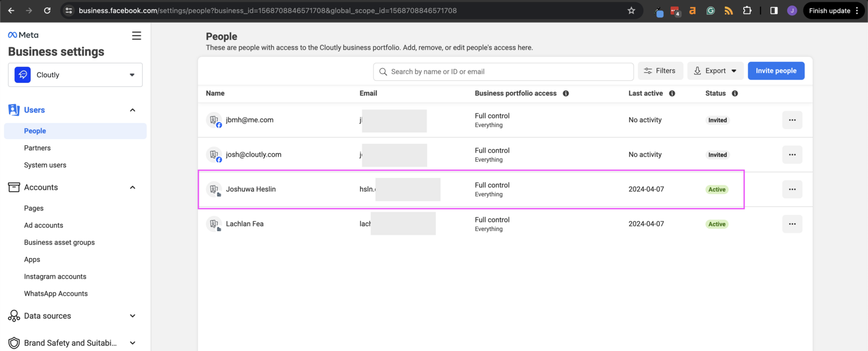Click the hamburger menu icon beside Meta
The image size is (868, 351).
coord(136,36)
